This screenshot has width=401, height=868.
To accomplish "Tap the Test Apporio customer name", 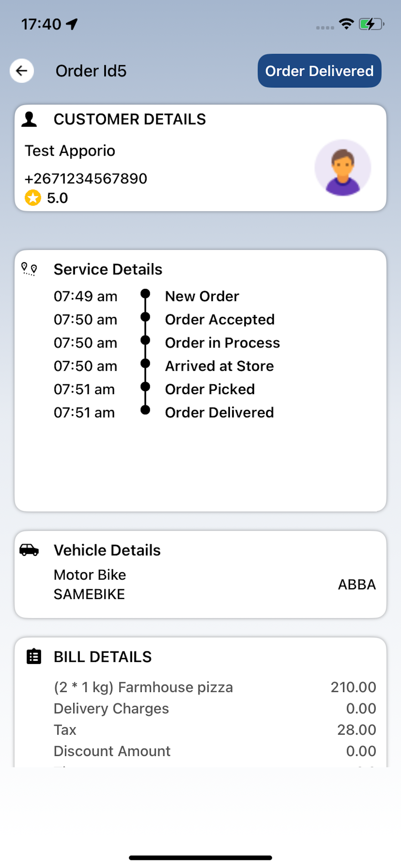I will coord(70,150).
